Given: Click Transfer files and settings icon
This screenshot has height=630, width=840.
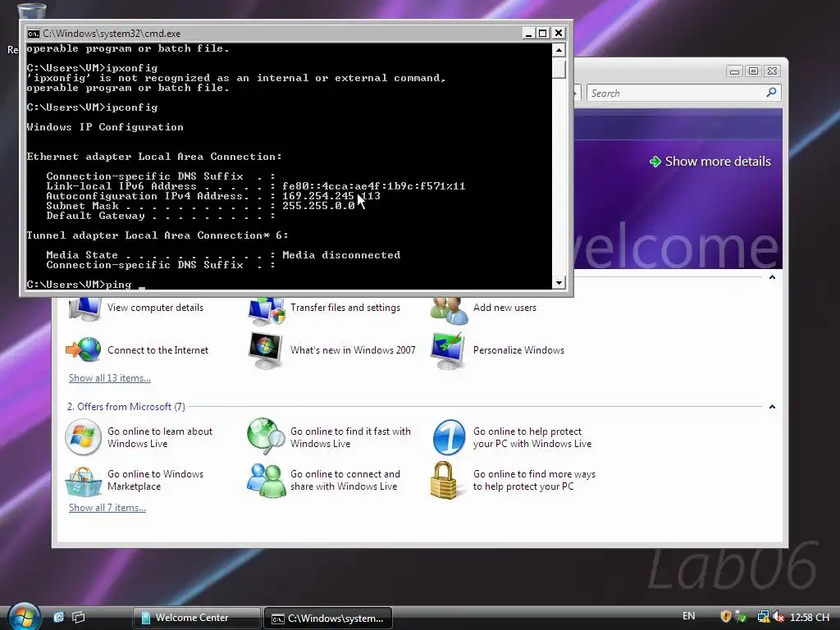Looking at the screenshot, I should (267, 310).
